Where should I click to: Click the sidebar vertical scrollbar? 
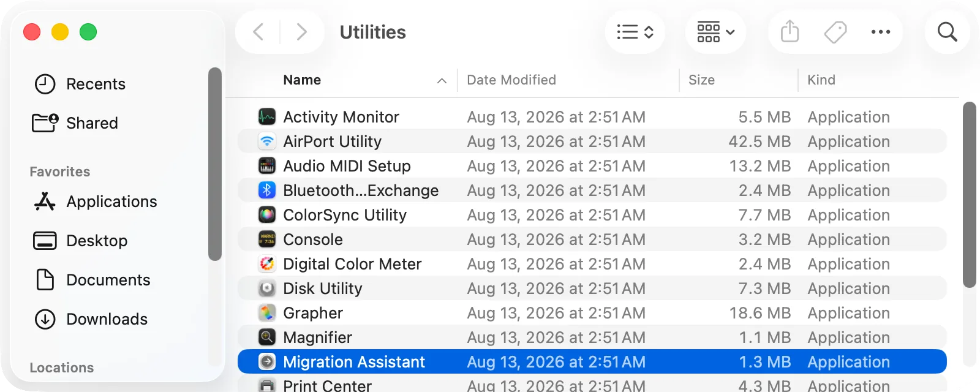(x=214, y=164)
